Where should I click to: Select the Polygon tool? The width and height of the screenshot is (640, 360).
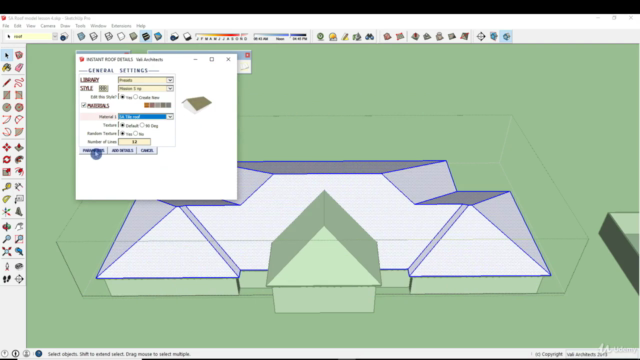19,107
